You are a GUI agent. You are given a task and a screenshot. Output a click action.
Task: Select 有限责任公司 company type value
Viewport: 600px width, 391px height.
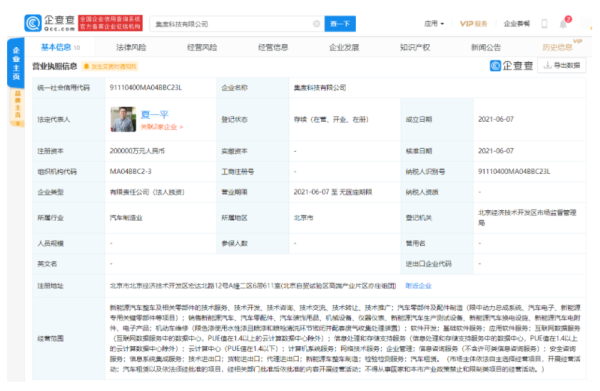147,192
